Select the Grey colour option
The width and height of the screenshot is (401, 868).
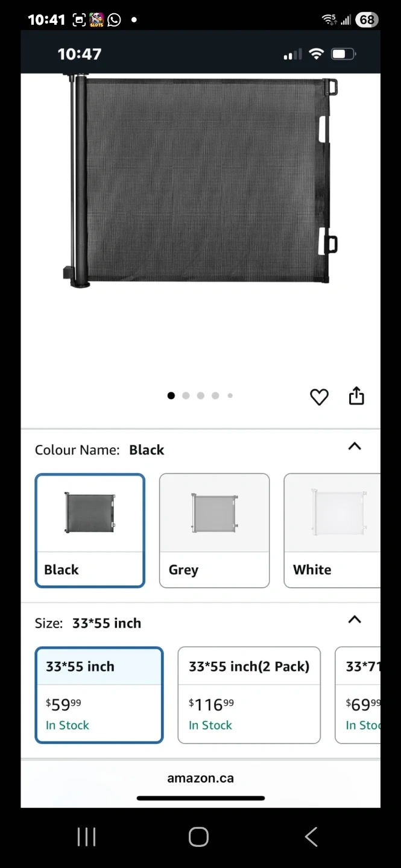pyautogui.click(x=214, y=530)
